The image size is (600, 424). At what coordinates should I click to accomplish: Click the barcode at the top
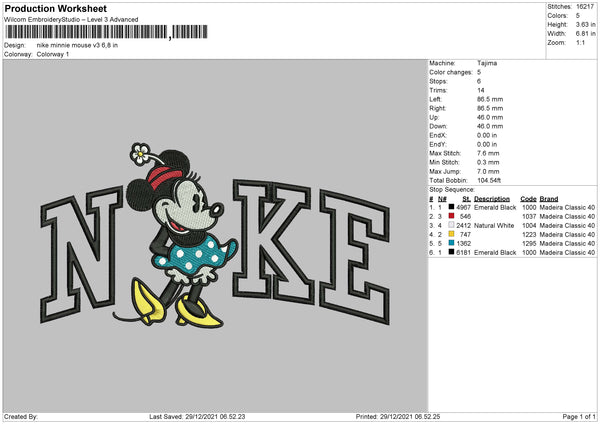tap(106, 32)
